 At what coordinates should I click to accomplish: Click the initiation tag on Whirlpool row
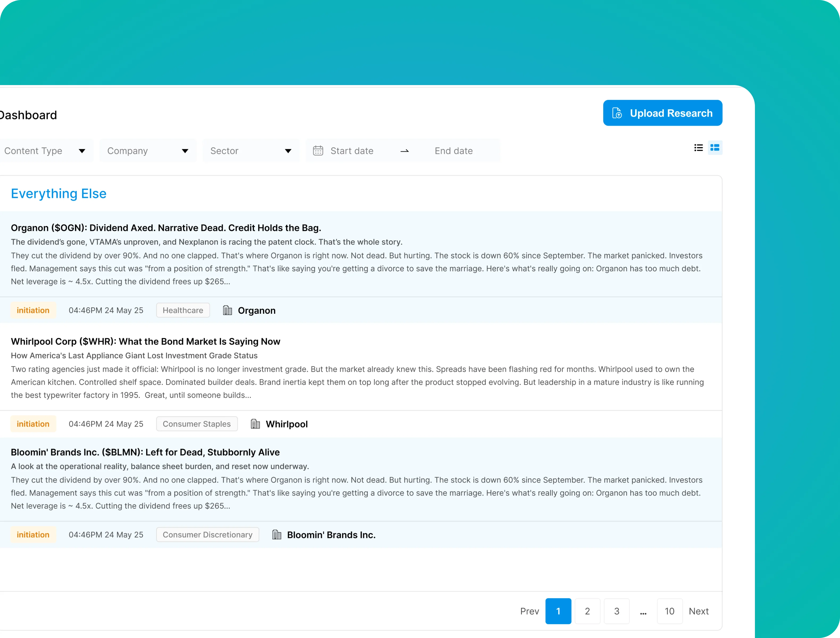tap(33, 424)
